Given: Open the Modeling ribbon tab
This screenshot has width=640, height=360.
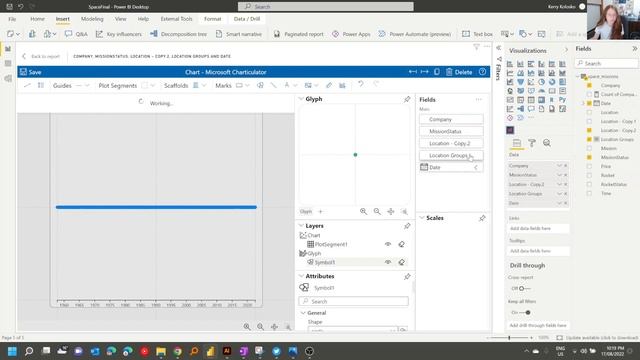Looking at the screenshot, I should click(92, 19).
